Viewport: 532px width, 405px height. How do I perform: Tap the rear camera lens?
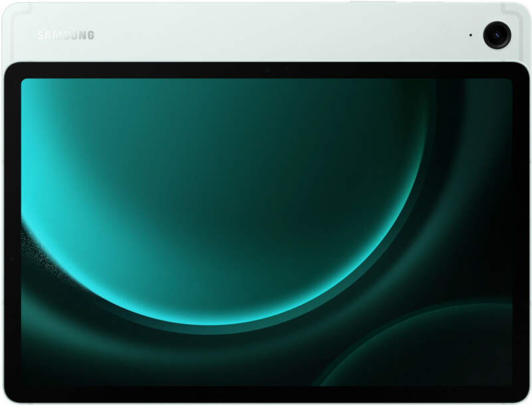pyautogui.click(x=497, y=35)
